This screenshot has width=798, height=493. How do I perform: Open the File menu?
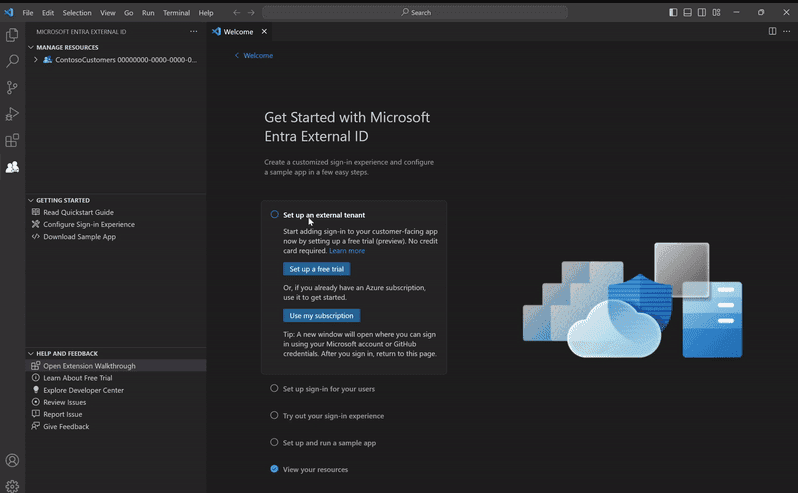(x=28, y=13)
